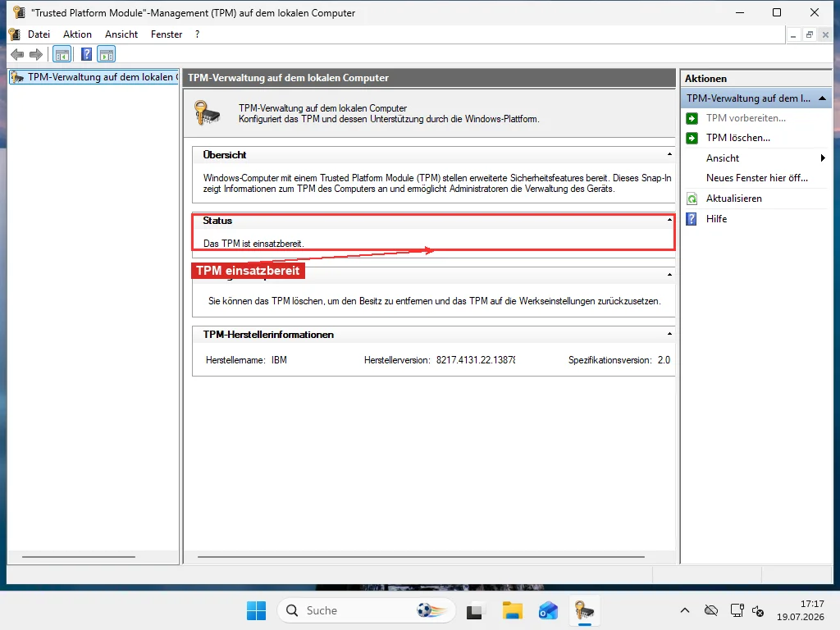This screenshot has width=840, height=630.
Task: Click the center pane horizontal scrollbar
Action: [x=421, y=557]
